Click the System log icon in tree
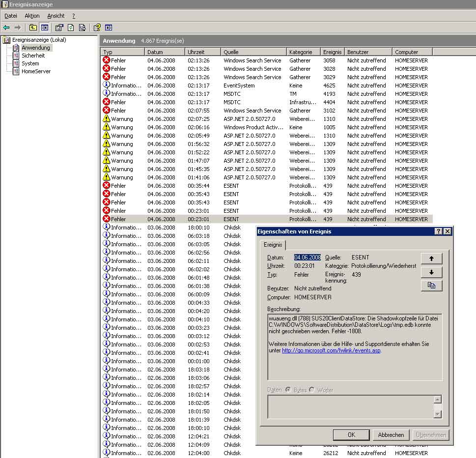The image size is (476, 458). 16,63
